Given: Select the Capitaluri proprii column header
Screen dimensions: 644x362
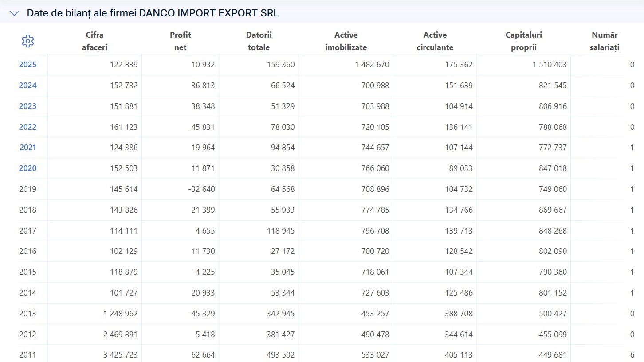Looking at the screenshot, I should tap(524, 41).
